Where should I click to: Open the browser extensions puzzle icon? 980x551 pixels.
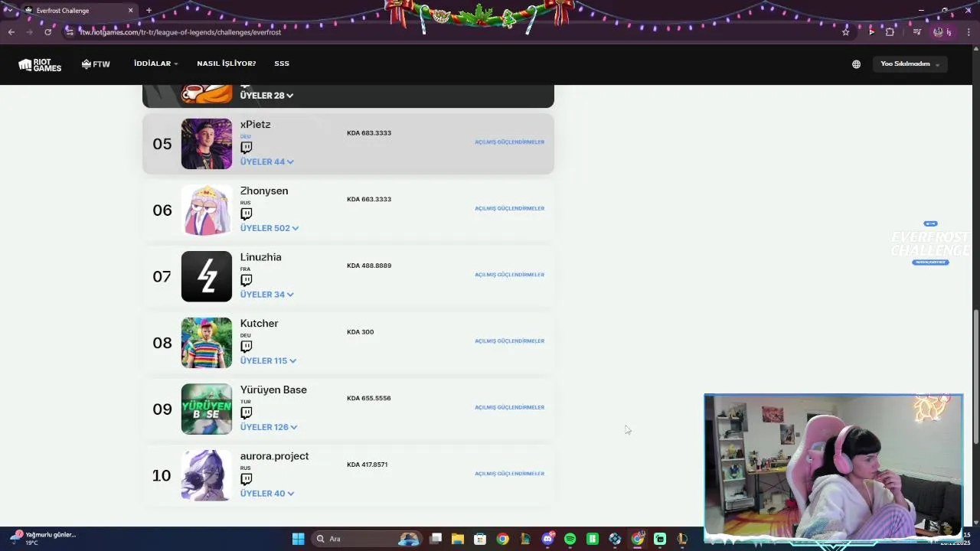tap(890, 32)
